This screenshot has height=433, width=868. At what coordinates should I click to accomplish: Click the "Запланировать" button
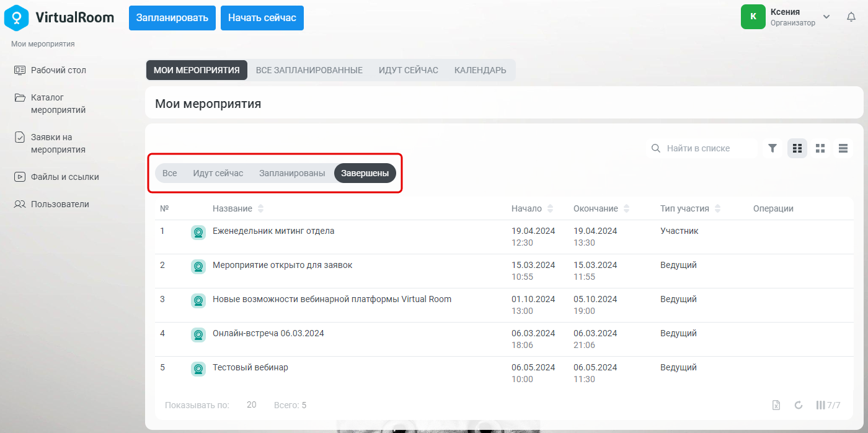[172, 17]
